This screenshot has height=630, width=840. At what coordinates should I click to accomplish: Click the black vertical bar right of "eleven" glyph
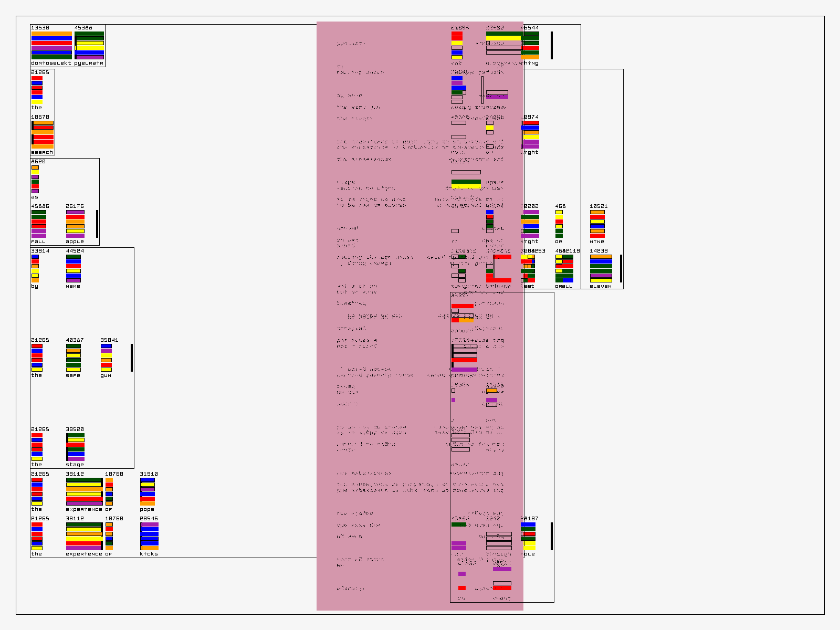point(621,268)
